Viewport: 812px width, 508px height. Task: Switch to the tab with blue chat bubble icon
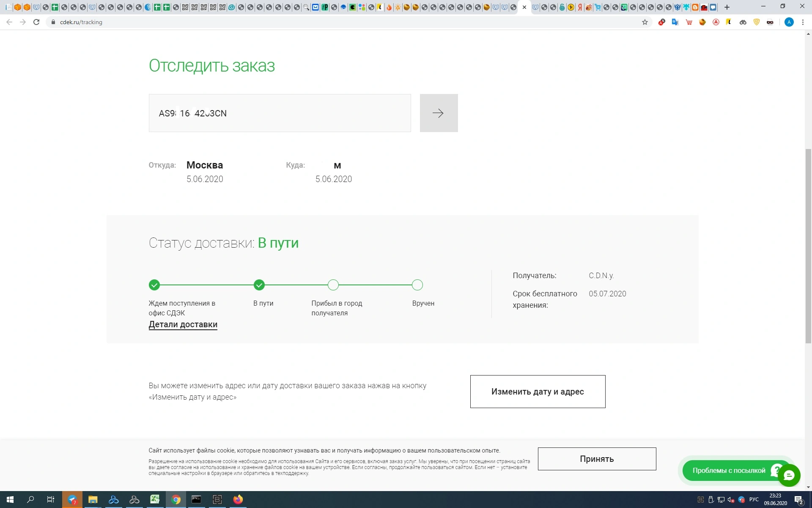point(713,7)
